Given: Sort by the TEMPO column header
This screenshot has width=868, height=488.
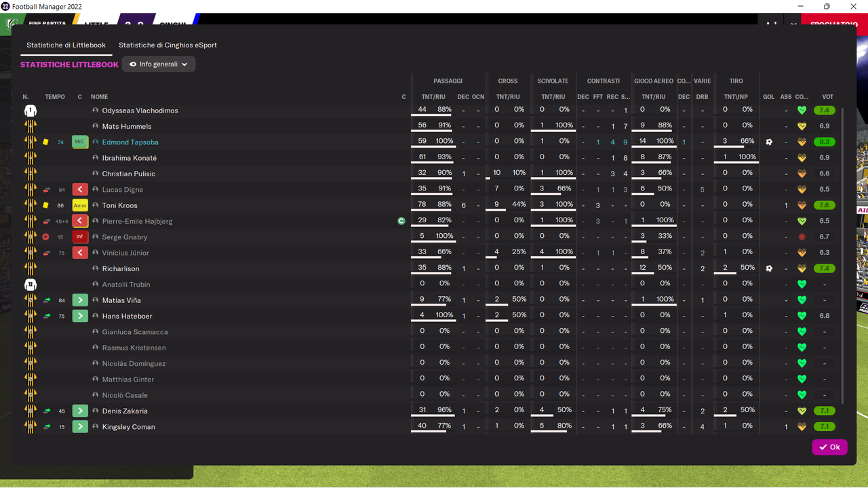Looking at the screenshot, I should 55,97.
